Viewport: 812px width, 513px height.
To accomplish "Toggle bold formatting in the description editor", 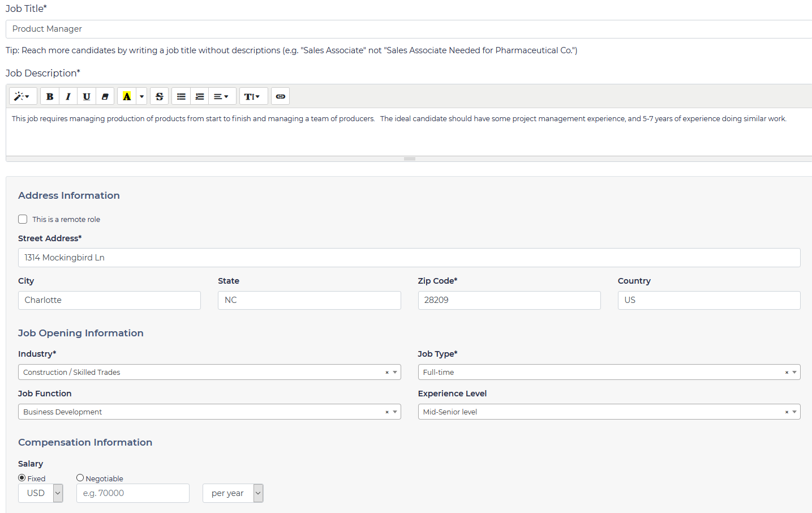I will [x=50, y=96].
